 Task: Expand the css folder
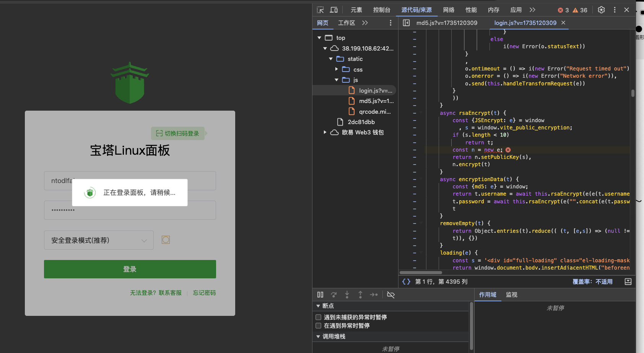[x=337, y=69]
